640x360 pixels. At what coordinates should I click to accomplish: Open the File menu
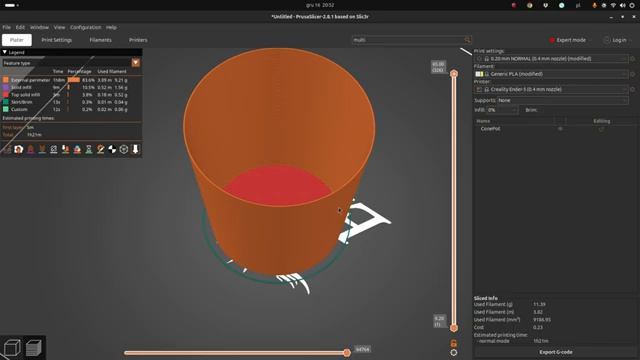[7, 27]
